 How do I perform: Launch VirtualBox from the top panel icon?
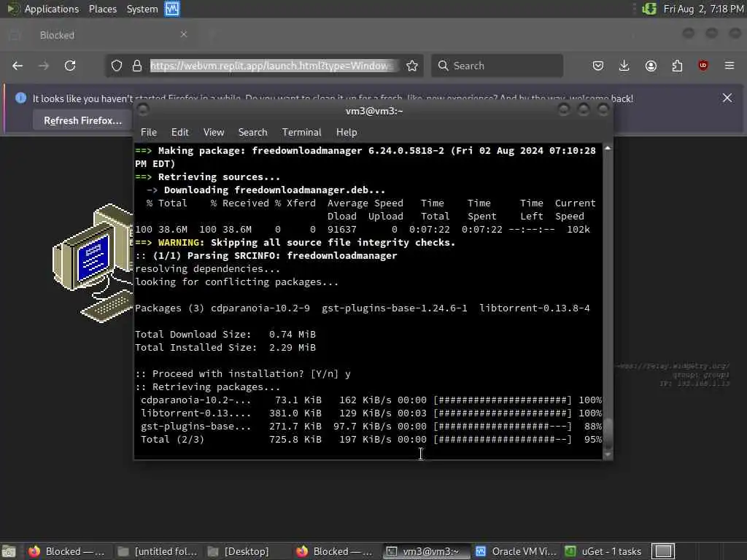(172, 9)
